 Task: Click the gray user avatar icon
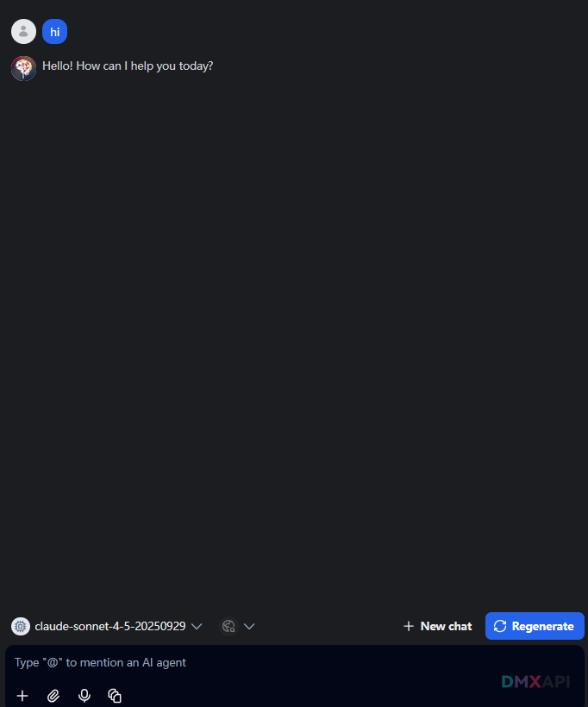[23, 32]
